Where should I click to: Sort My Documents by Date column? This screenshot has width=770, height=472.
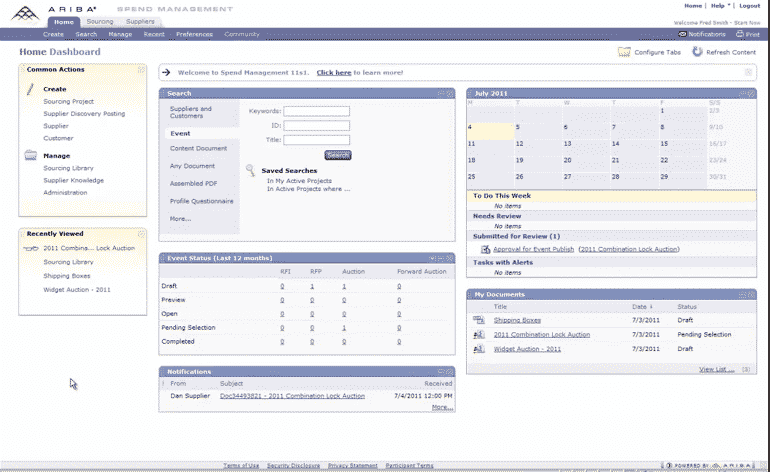pyautogui.click(x=640, y=306)
